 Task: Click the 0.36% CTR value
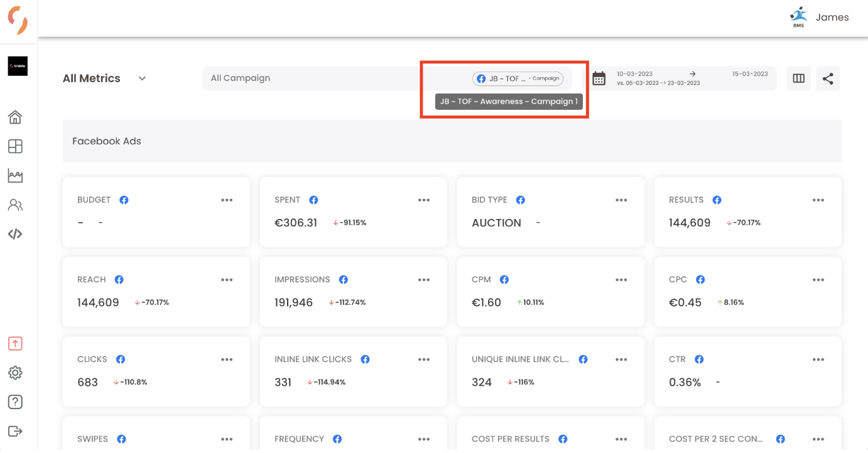685,382
